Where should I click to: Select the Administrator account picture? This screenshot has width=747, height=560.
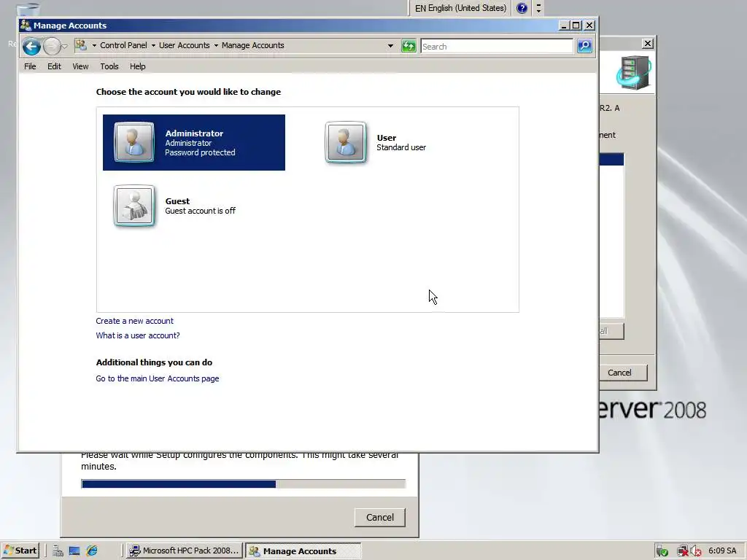(134, 142)
